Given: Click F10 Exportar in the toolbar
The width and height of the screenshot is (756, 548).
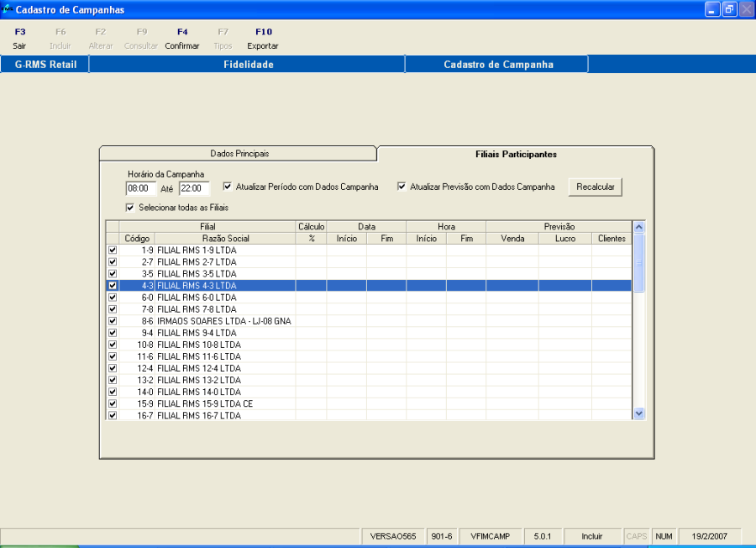Looking at the screenshot, I should (x=263, y=39).
